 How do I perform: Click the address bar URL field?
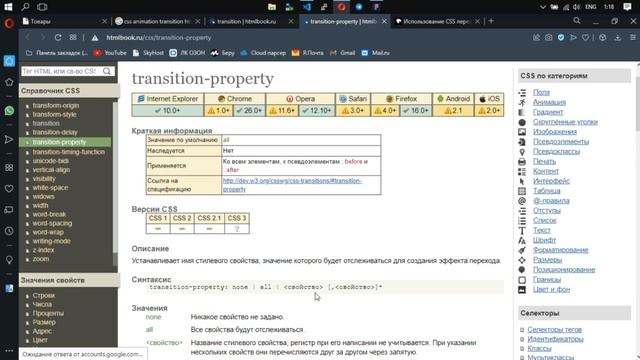[310, 38]
